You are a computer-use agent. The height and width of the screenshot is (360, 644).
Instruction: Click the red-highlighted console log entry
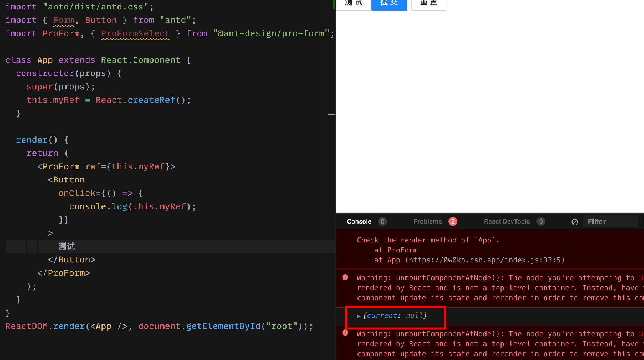395,316
